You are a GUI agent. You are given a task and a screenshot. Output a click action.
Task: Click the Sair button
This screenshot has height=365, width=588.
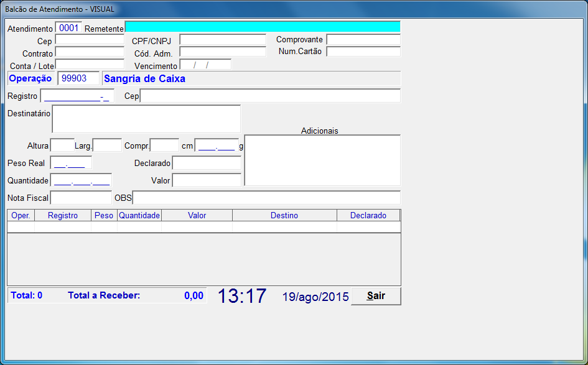tap(376, 296)
